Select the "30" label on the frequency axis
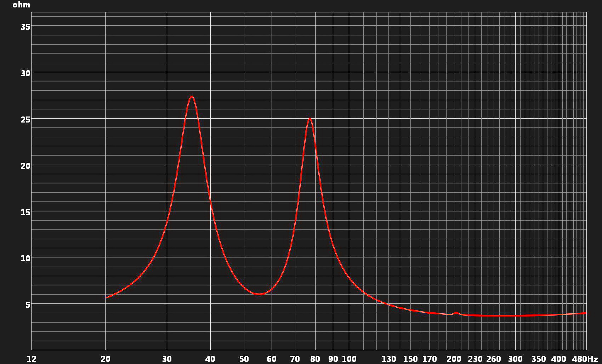The image size is (602, 364). point(167,359)
